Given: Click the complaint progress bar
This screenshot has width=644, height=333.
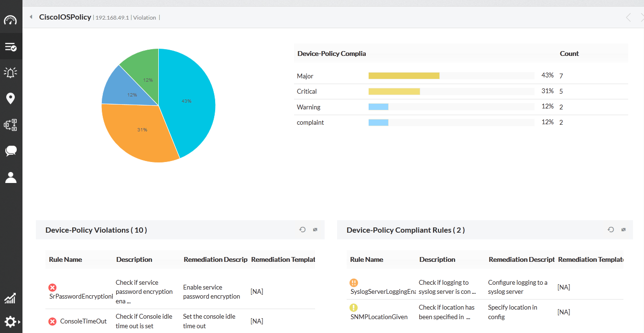Looking at the screenshot, I should pos(451,122).
